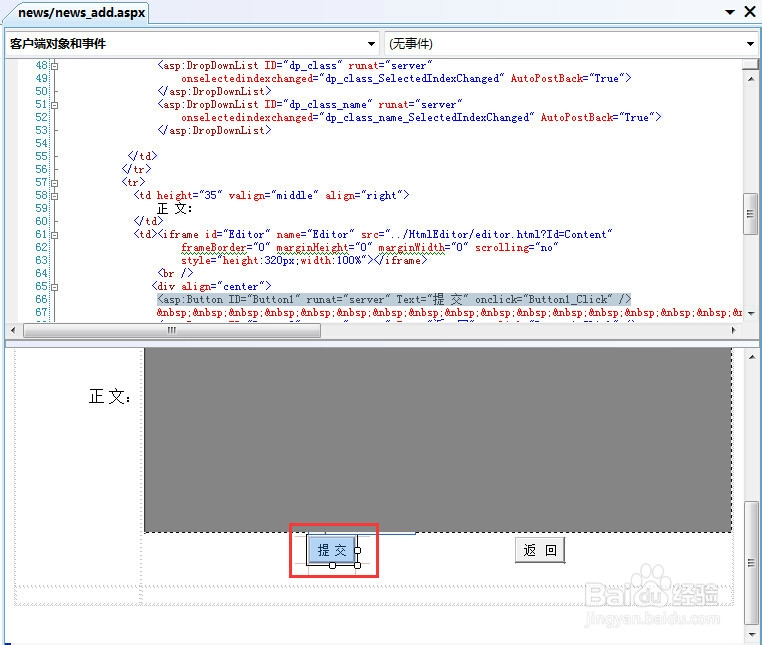762x645 pixels.
Task: Select the 返 回 button in design view
Action: [x=540, y=550]
